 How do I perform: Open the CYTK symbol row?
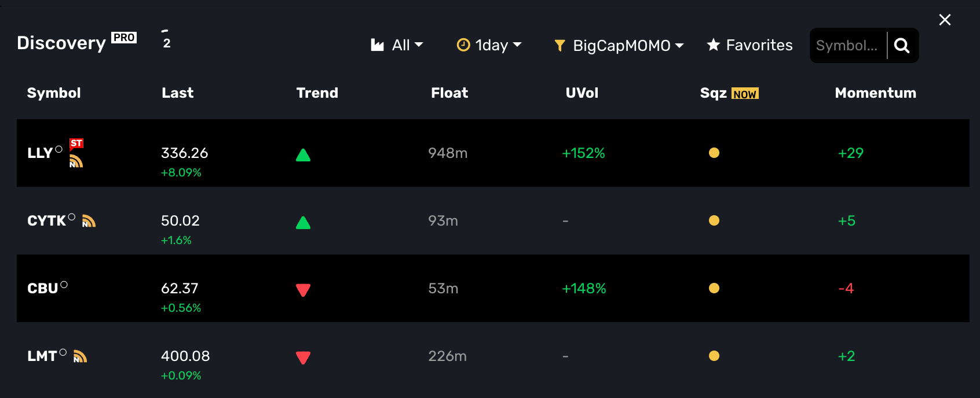pyautogui.click(x=493, y=220)
